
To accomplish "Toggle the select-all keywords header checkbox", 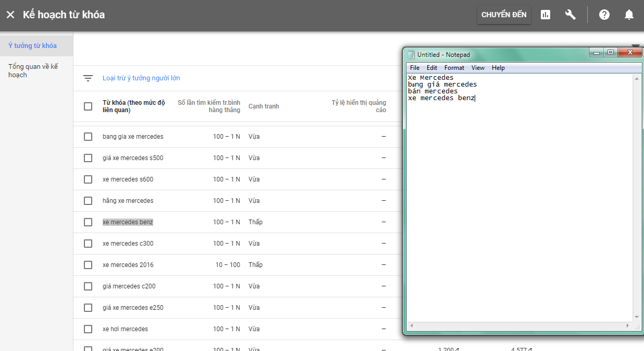I will click(x=88, y=106).
